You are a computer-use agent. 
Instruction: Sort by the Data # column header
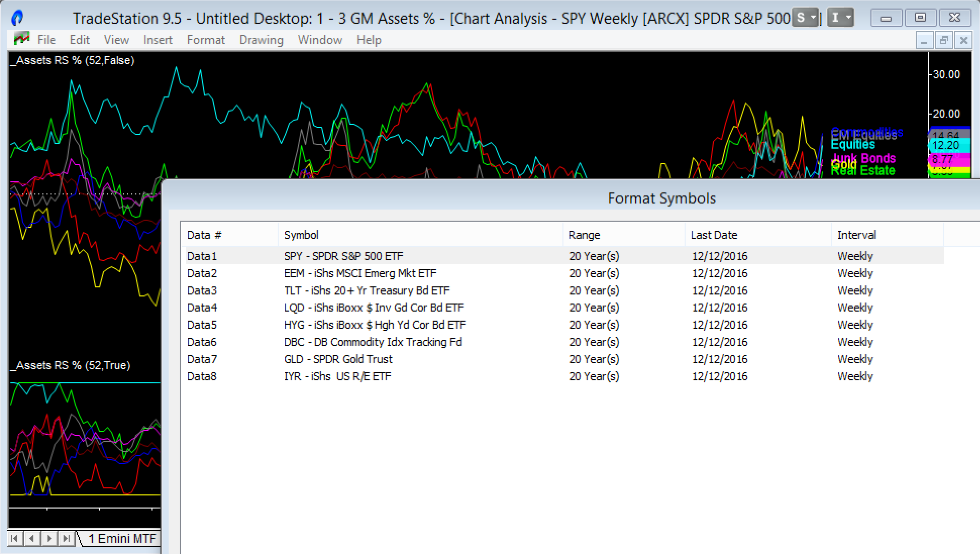click(x=229, y=235)
